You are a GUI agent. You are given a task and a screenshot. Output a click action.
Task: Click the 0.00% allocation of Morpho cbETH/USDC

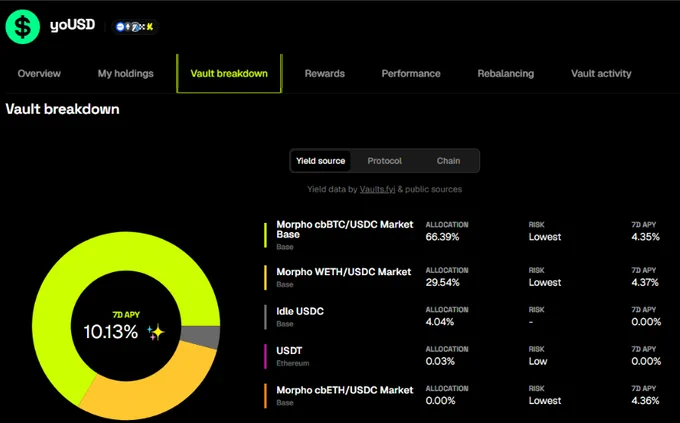click(440, 401)
